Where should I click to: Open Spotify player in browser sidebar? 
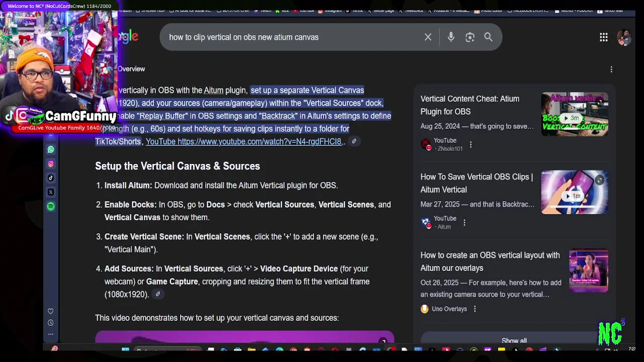click(x=51, y=206)
